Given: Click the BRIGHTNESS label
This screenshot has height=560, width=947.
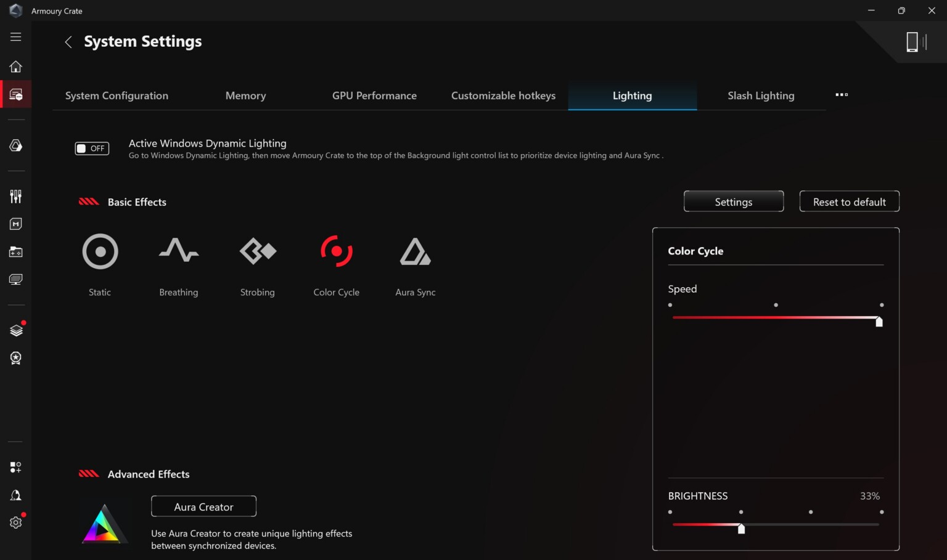Looking at the screenshot, I should (698, 496).
